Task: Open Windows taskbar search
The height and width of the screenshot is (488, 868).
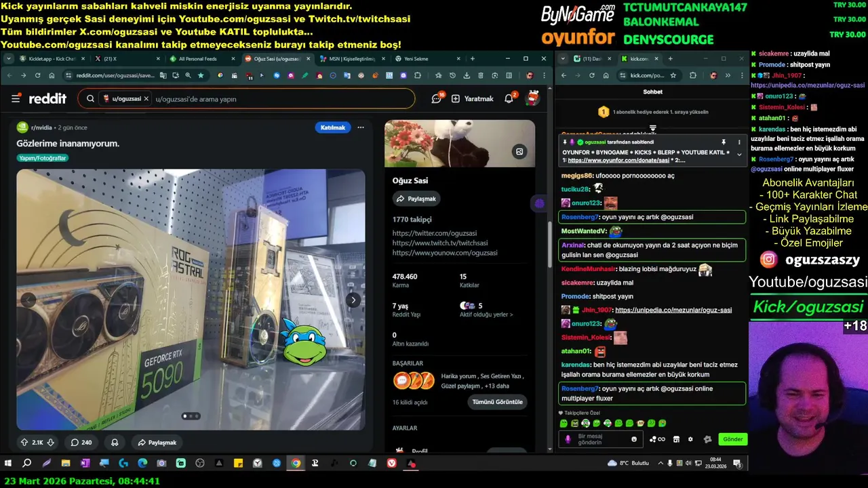Action: coord(27,464)
